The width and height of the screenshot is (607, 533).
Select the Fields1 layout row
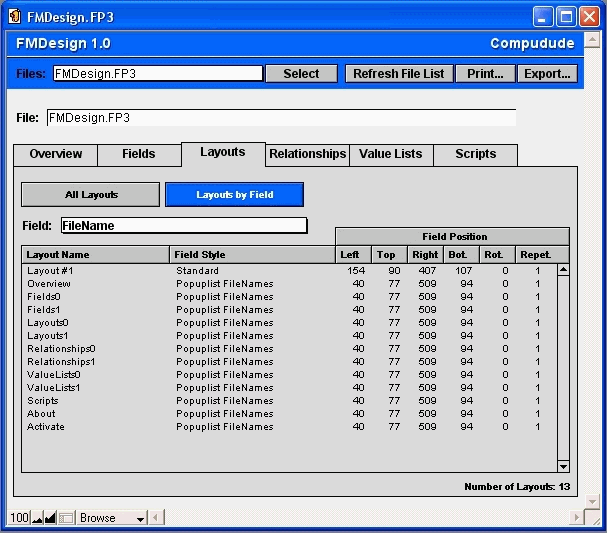tap(290, 310)
